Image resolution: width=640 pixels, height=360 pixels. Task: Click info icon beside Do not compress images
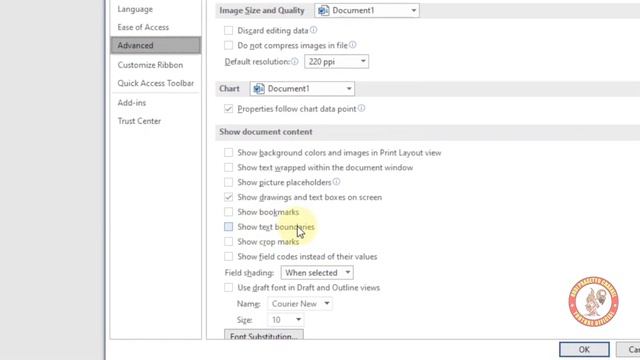353,45
